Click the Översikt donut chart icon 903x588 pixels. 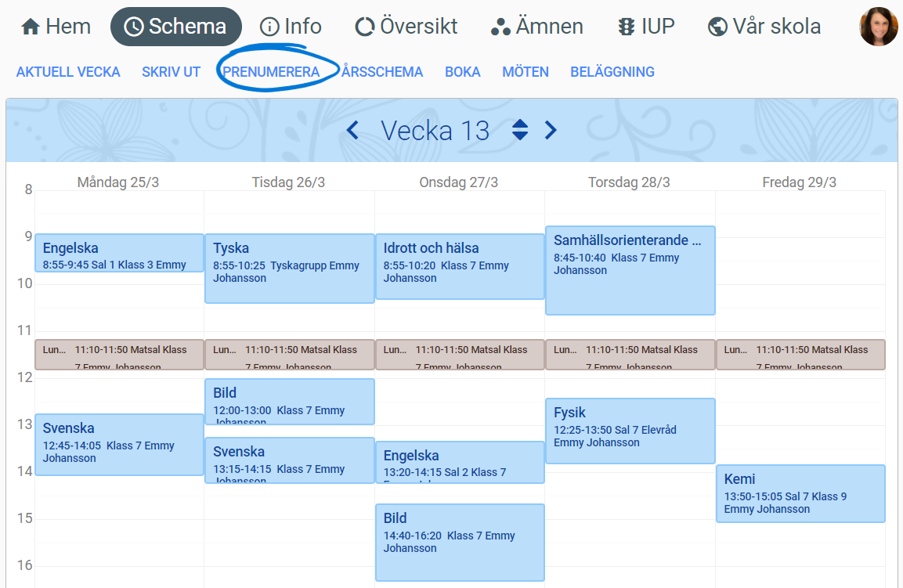365,27
